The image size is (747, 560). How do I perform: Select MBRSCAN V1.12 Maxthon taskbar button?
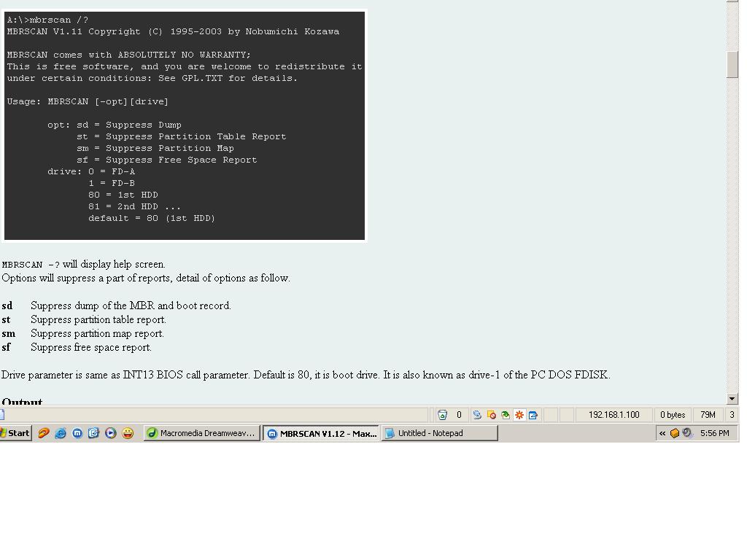pyautogui.click(x=321, y=433)
